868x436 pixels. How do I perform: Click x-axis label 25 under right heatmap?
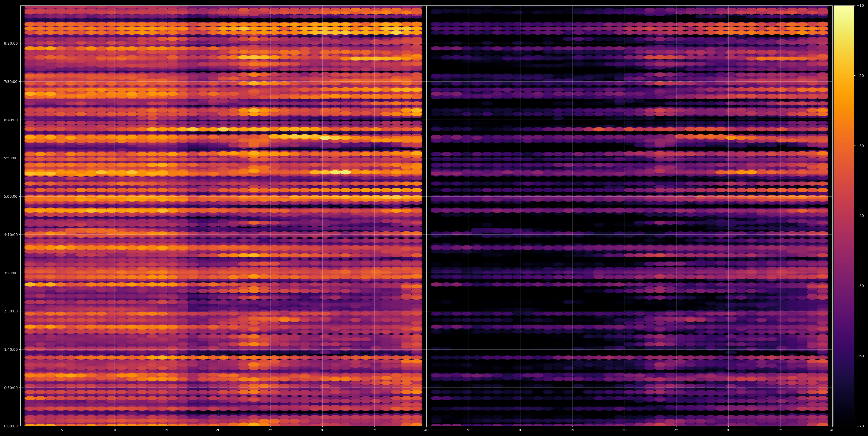676,430
